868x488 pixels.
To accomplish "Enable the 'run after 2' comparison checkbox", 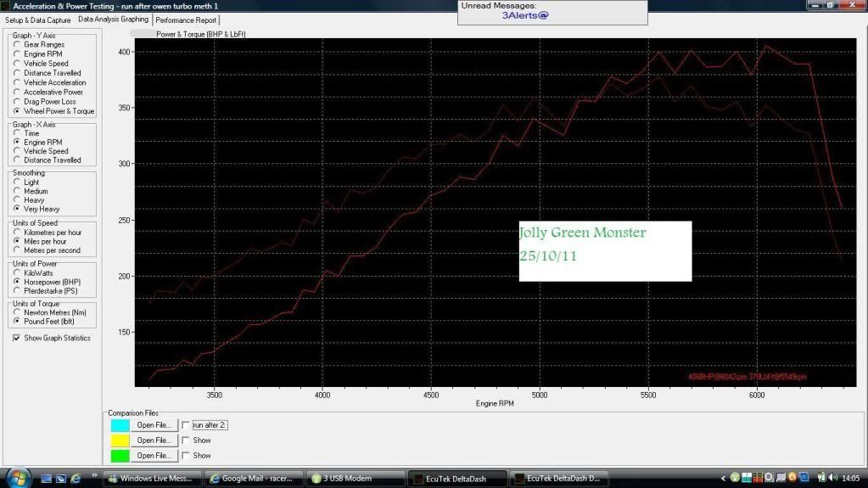I will click(x=186, y=424).
